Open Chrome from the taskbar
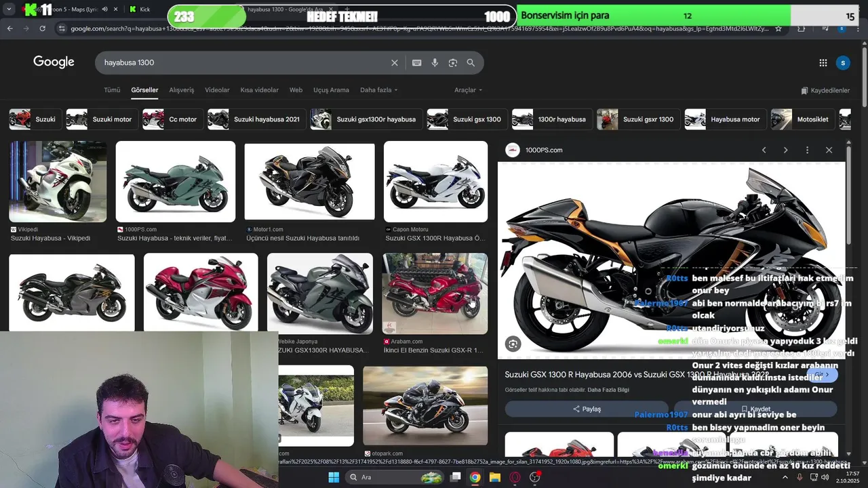The height and width of the screenshot is (488, 868). point(475,477)
